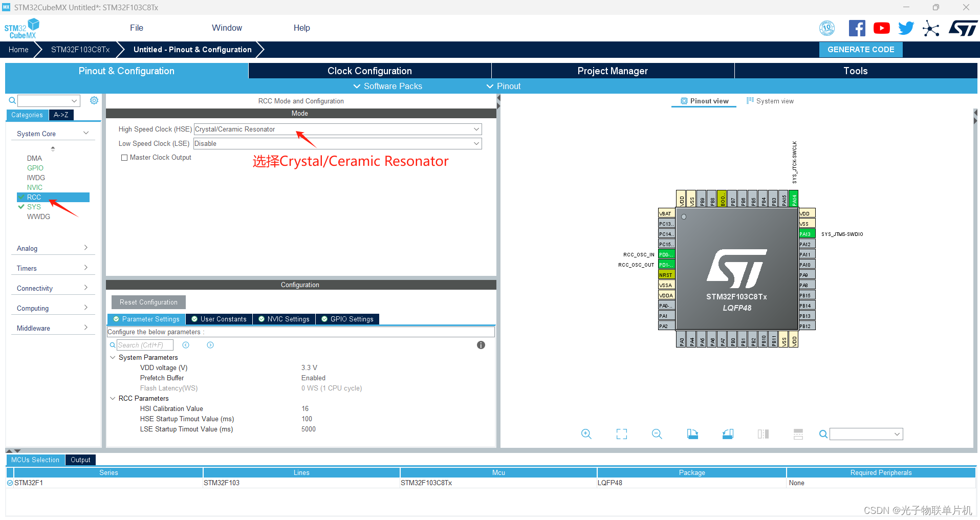
Task: Click the VBAT pin on chip
Action: pos(666,213)
